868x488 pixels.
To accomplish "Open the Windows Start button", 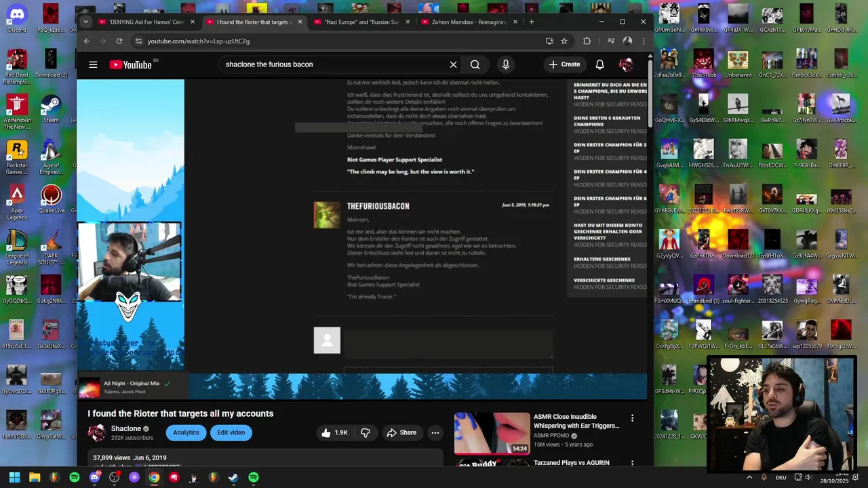I will click(x=14, y=477).
